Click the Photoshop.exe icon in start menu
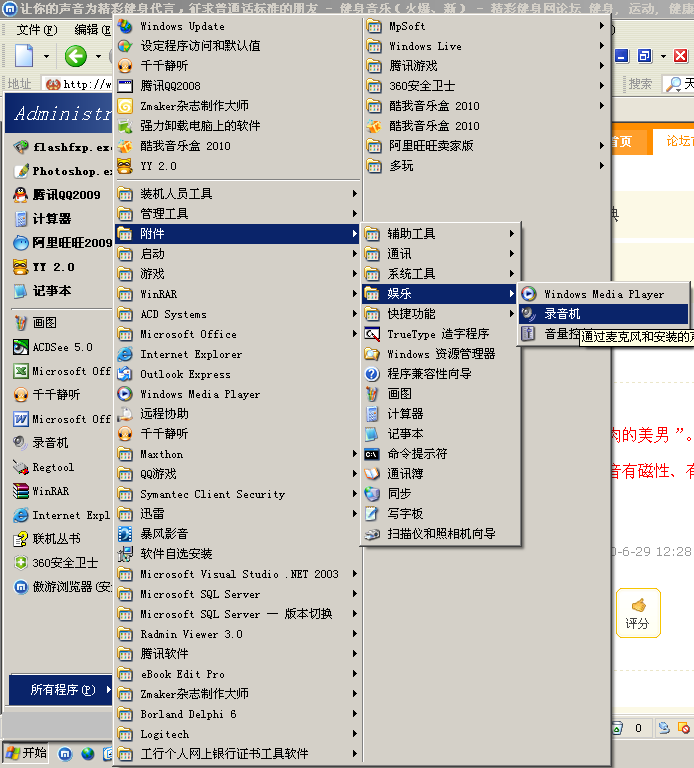Image resolution: width=694 pixels, height=768 pixels. pos(21,171)
